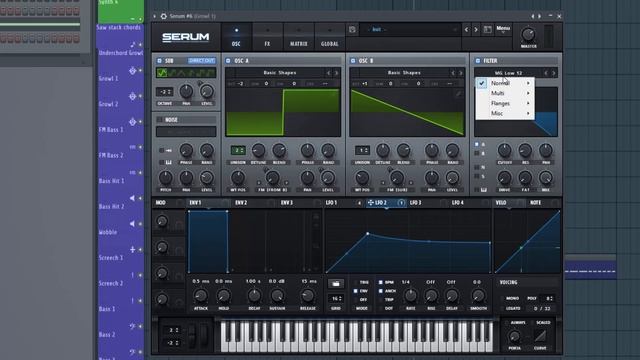Toggle the OSC A enable switch
Screen dimensions: 640x360
(228, 61)
